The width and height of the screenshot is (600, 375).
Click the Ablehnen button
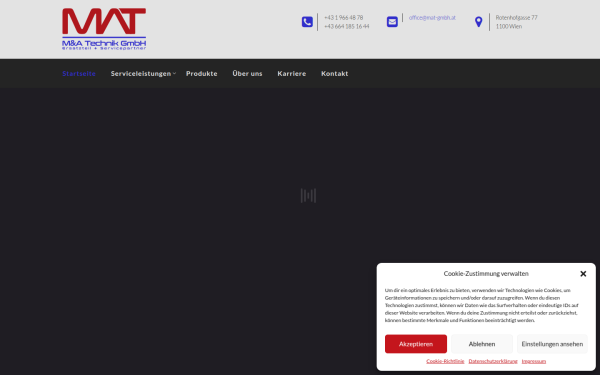tap(482, 344)
